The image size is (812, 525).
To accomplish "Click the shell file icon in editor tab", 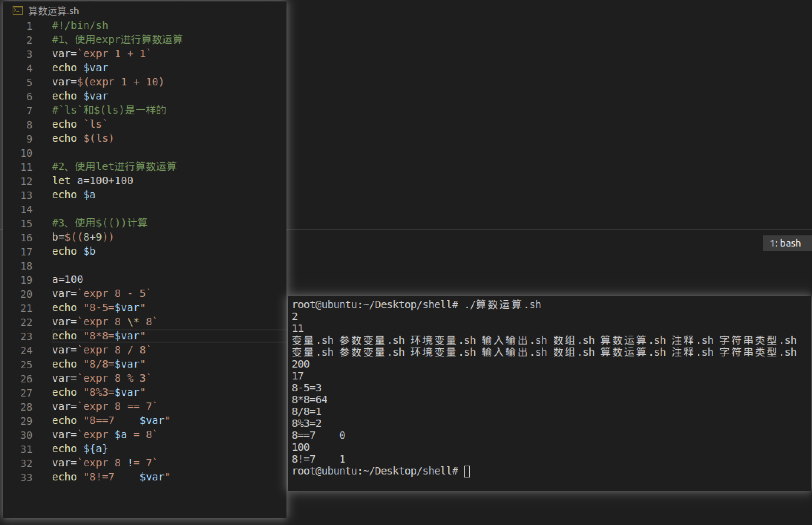I will tap(17, 11).
